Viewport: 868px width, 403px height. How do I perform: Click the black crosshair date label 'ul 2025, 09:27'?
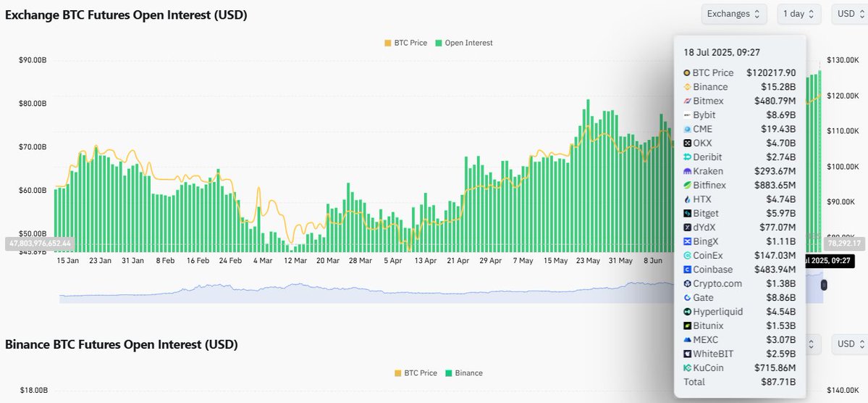click(829, 260)
